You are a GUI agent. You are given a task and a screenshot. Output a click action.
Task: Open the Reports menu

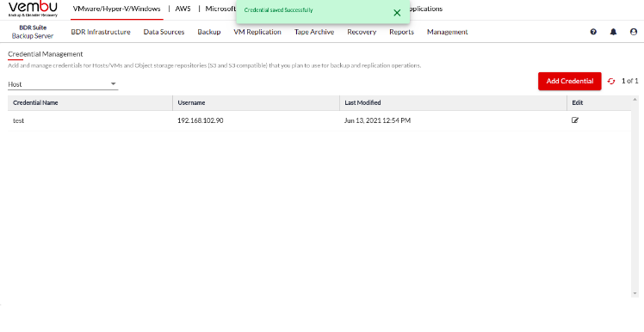[x=402, y=32]
